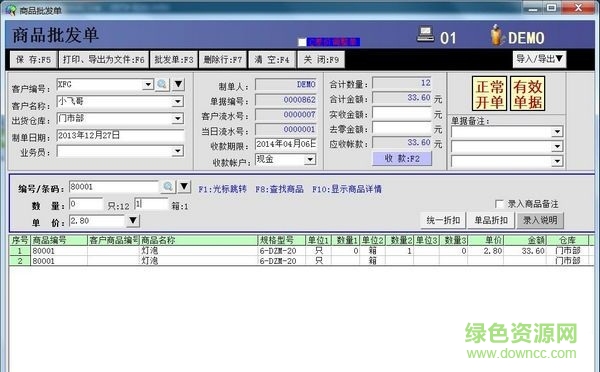Click the F1:光标跳转 hint text
This screenshot has width=600, height=372.
[x=222, y=189]
